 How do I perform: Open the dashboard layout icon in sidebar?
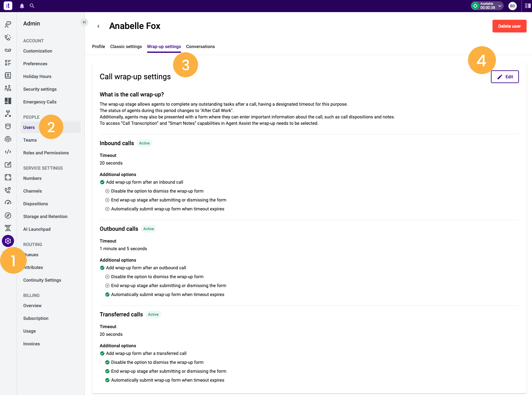[x=8, y=101]
